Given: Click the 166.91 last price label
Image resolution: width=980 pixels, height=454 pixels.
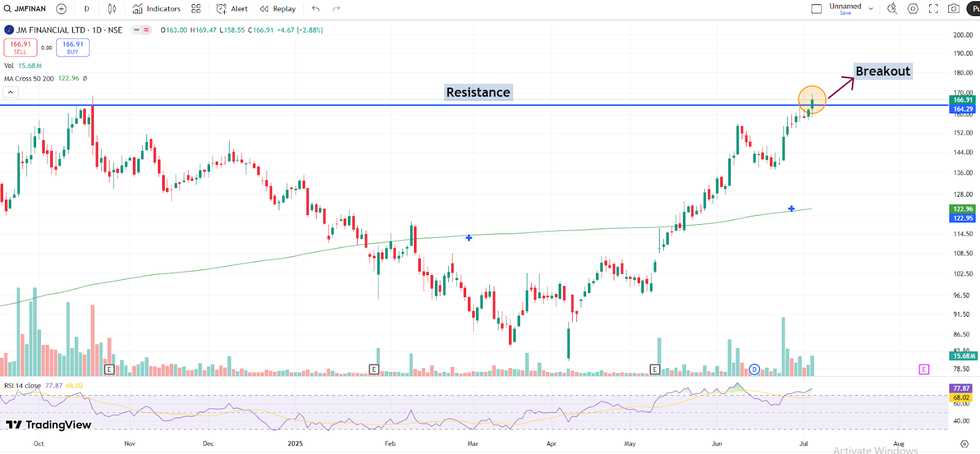Looking at the screenshot, I should point(962,100).
